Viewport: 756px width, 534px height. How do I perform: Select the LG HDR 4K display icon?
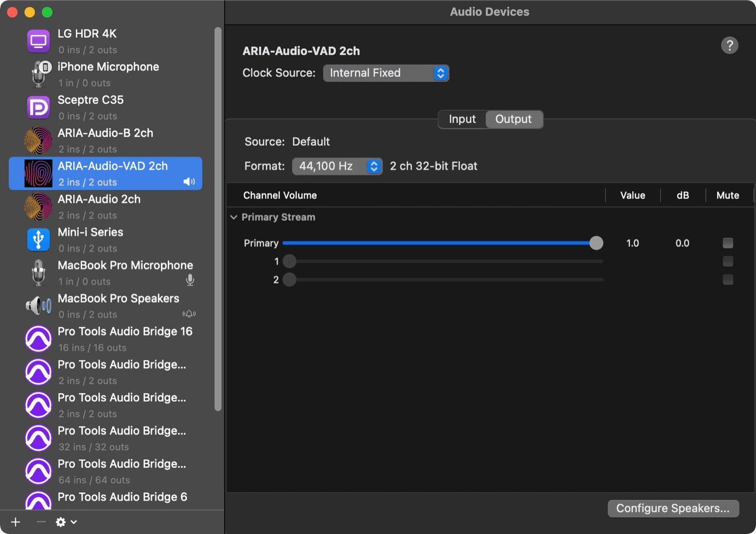click(38, 42)
